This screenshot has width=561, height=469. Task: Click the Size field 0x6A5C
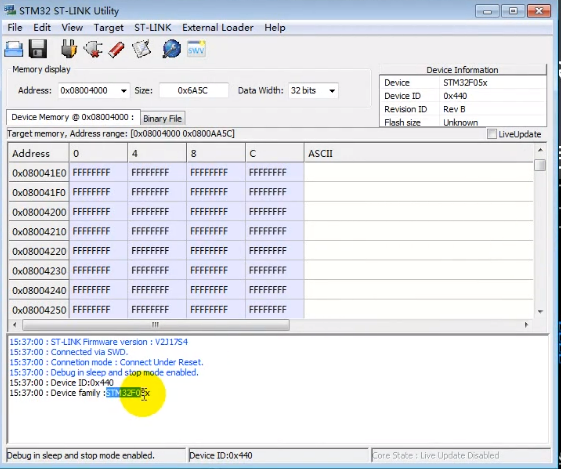[x=193, y=91]
